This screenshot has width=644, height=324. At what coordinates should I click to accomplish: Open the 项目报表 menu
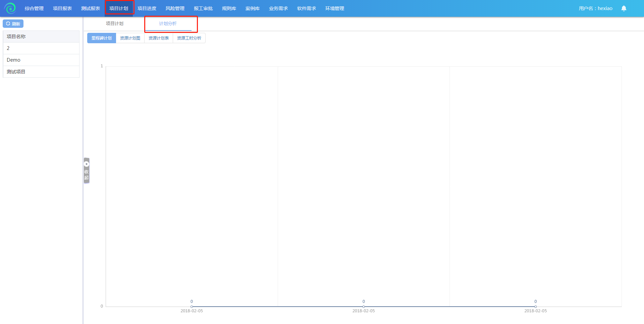point(62,8)
